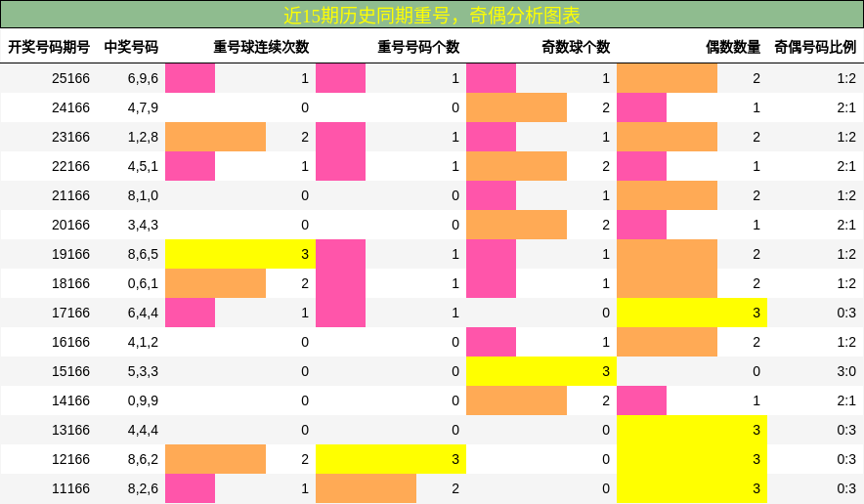864x504 pixels.
Task: Click pink even-count bar in row 14166
Action: pos(641,400)
